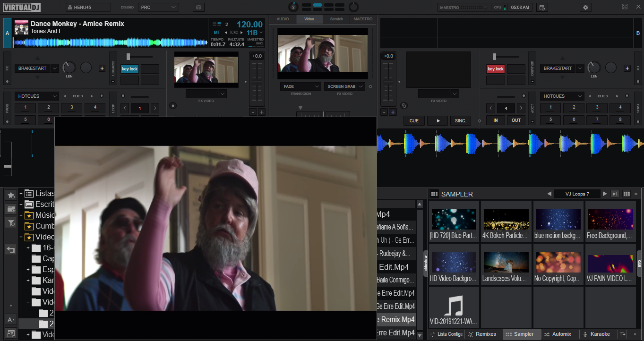
Task: Open HOTCUES pads dropdown on left deck
Action: coord(36,96)
